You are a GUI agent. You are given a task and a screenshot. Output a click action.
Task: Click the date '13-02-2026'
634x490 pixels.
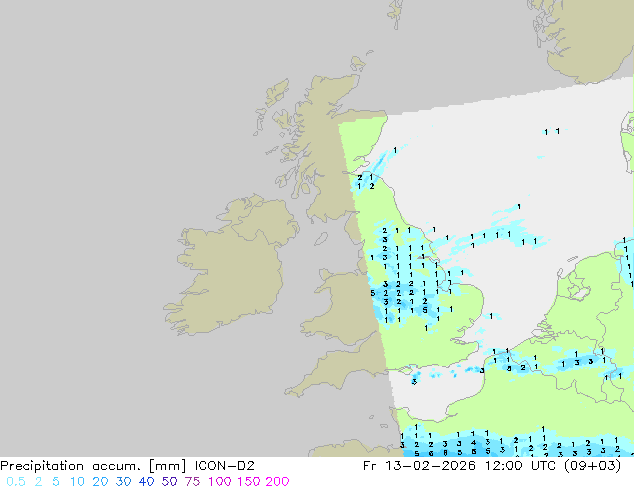coord(430,466)
